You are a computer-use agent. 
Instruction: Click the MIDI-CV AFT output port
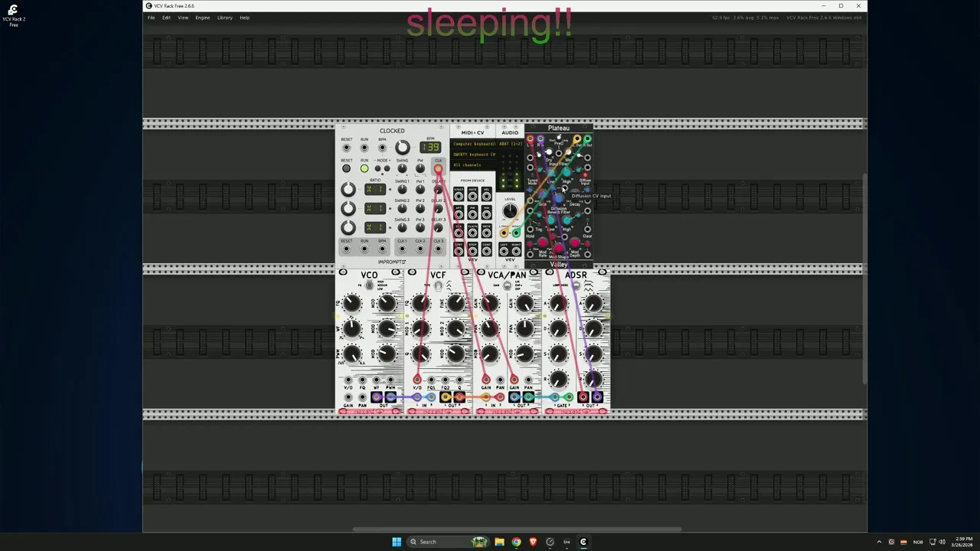coord(459,214)
